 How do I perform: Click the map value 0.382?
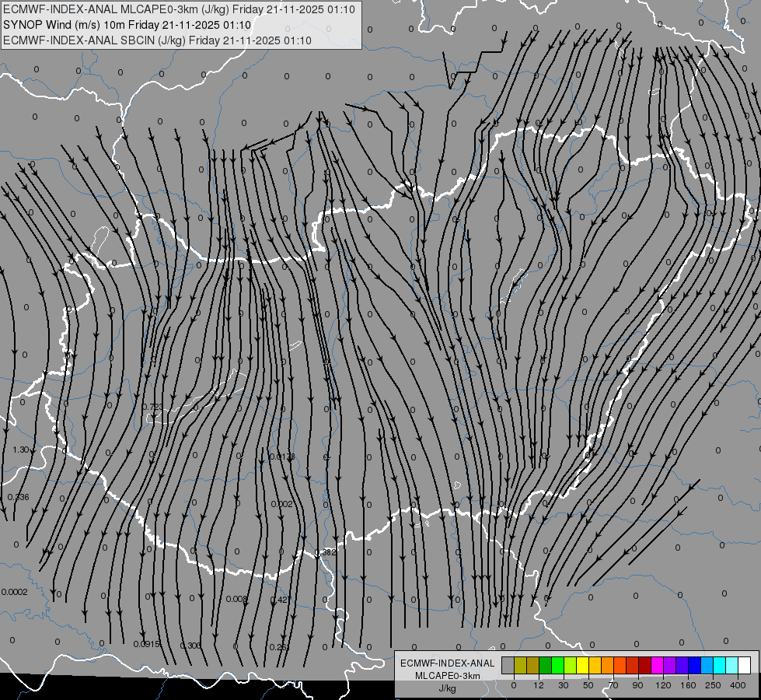click(x=326, y=552)
